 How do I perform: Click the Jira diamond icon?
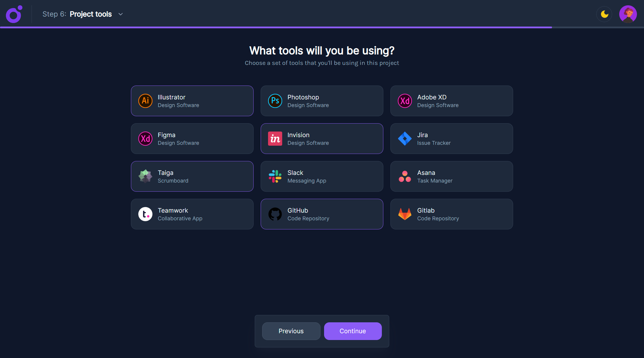(x=405, y=139)
